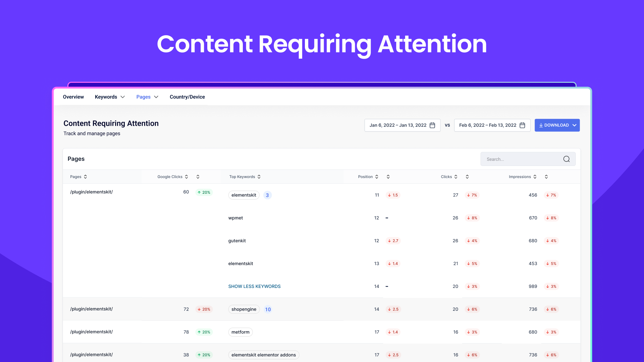Screen dimensions: 644x362
Task: Expand the Keywords menu chevron
Action: 123,97
